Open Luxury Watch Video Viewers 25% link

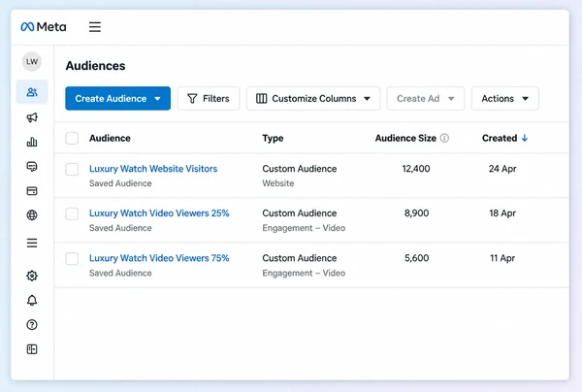point(159,213)
